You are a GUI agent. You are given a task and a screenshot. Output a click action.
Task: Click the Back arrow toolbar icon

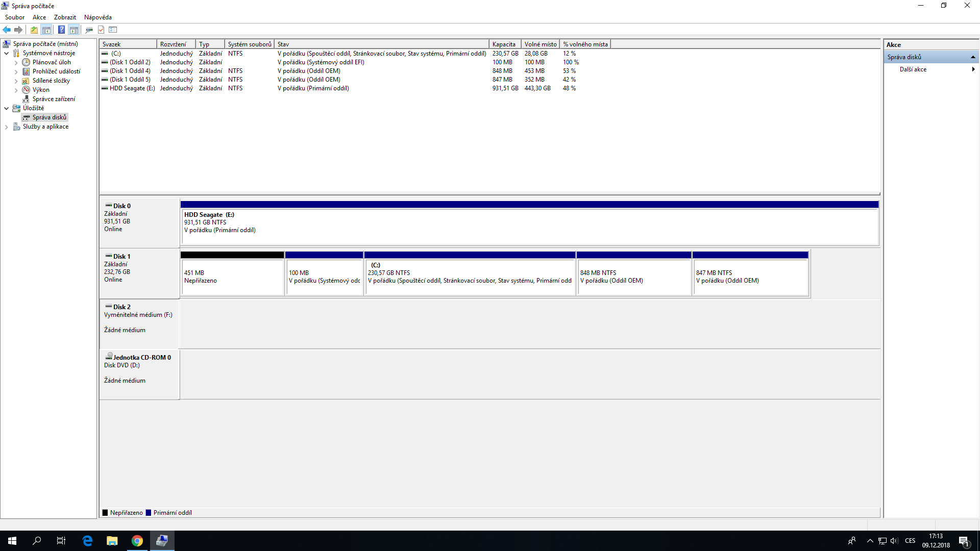pos(7,30)
